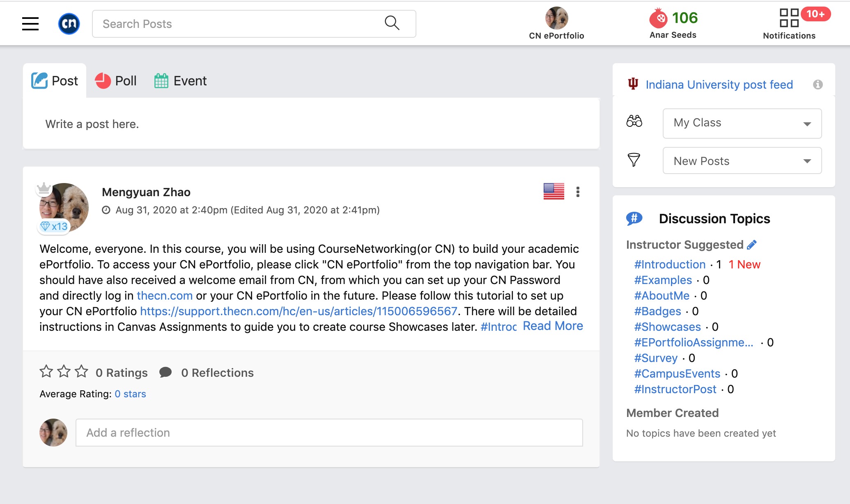Edit Instructor Suggested topics pencil icon

751,245
